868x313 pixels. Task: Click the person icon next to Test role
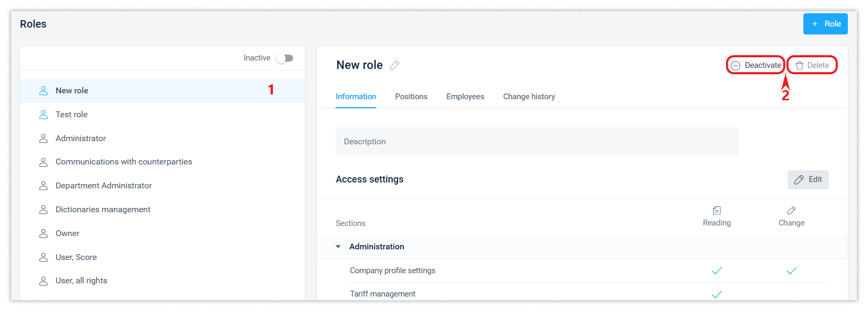click(x=43, y=115)
